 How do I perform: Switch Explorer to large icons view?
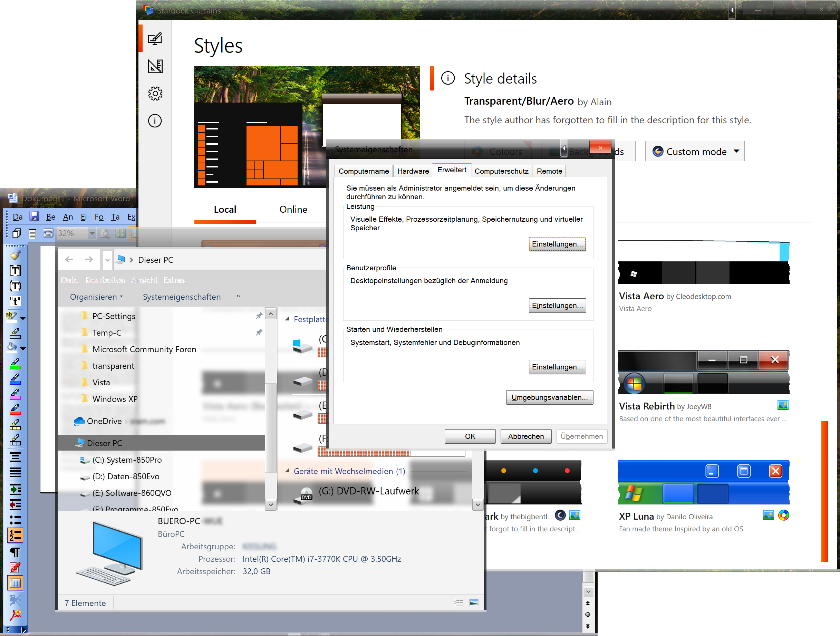[x=474, y=603]
